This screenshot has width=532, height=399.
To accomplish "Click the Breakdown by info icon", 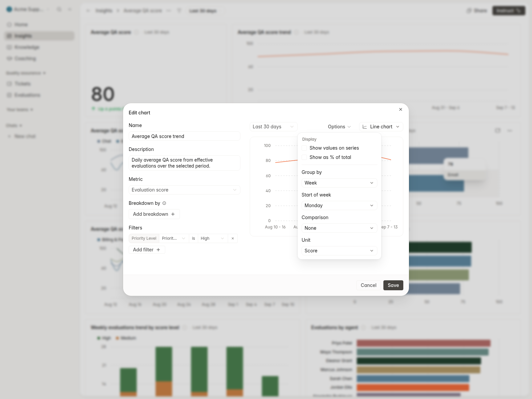I will [164, 203].
